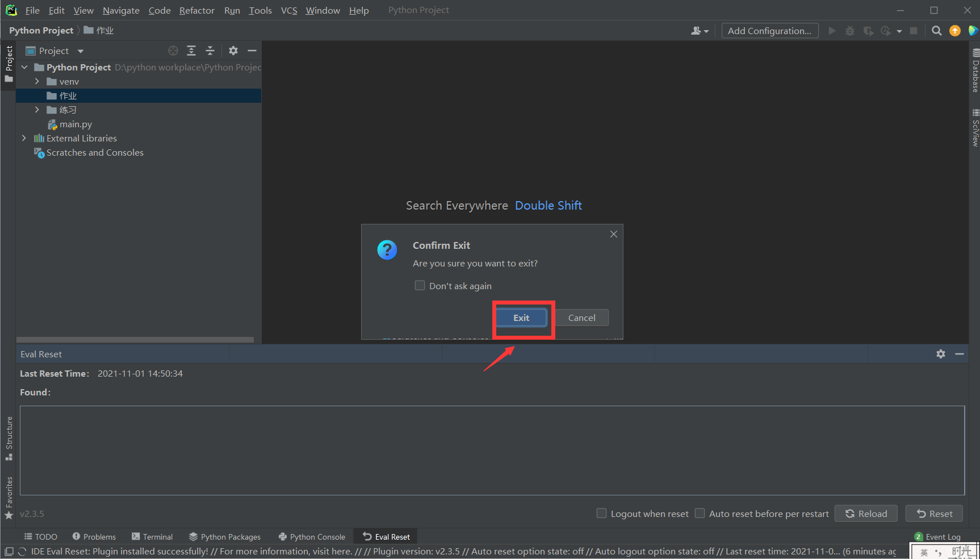Switch to the Eval Reset tab
Screen dimensions: 980x559
(x=386, y=537)
